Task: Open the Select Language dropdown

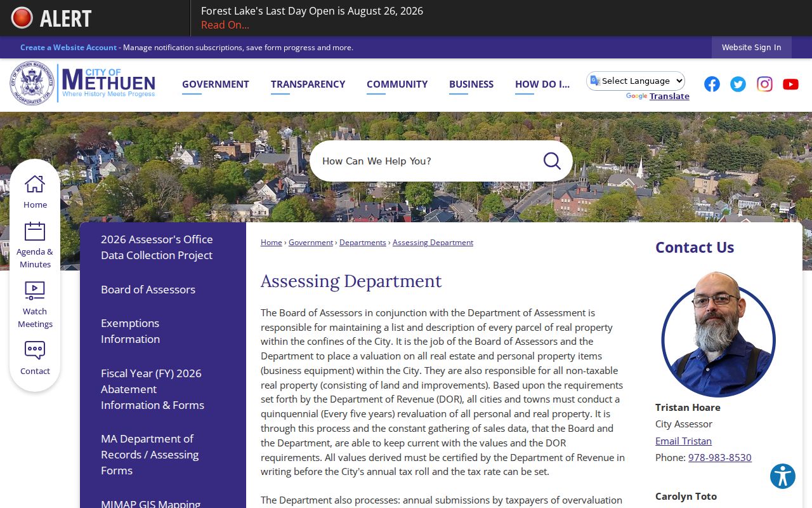Action: pyautogui.click(x=636, y=81)
